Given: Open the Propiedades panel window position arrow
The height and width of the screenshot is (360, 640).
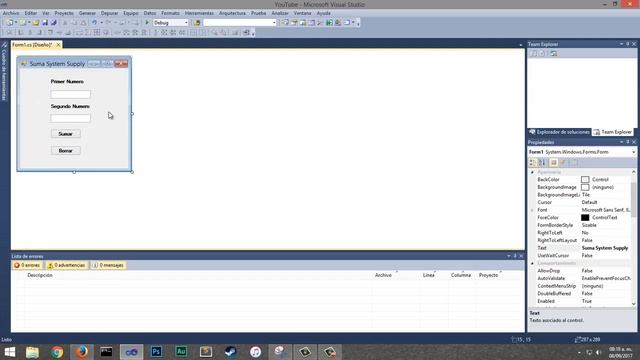Looking at the screenshot, I should pos(622,142).
